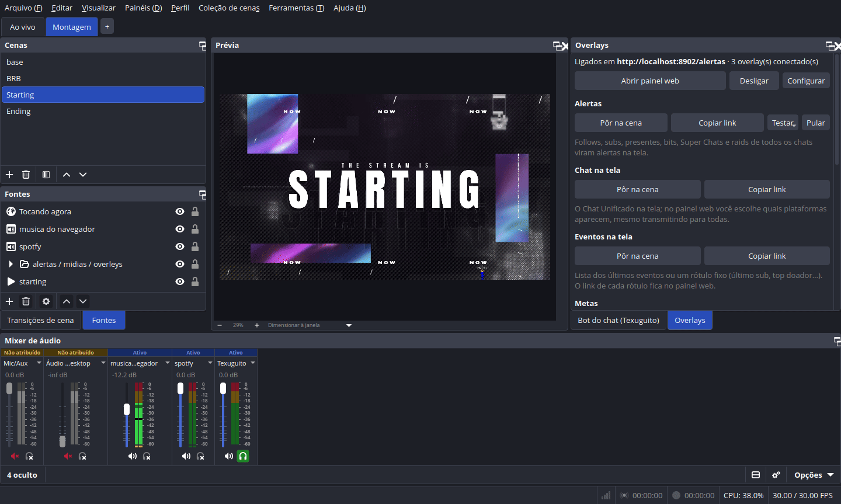Hide the Tocando agora source
This screenshot has width=841, height=504.
click(180, 211)
